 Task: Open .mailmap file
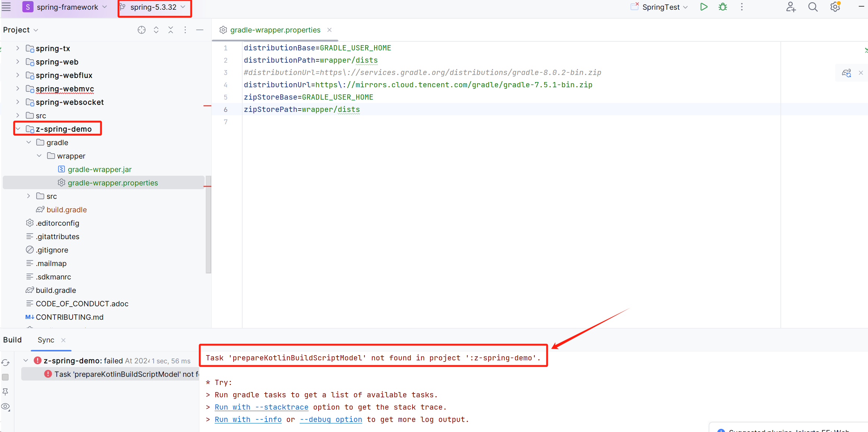coord(51,263)
